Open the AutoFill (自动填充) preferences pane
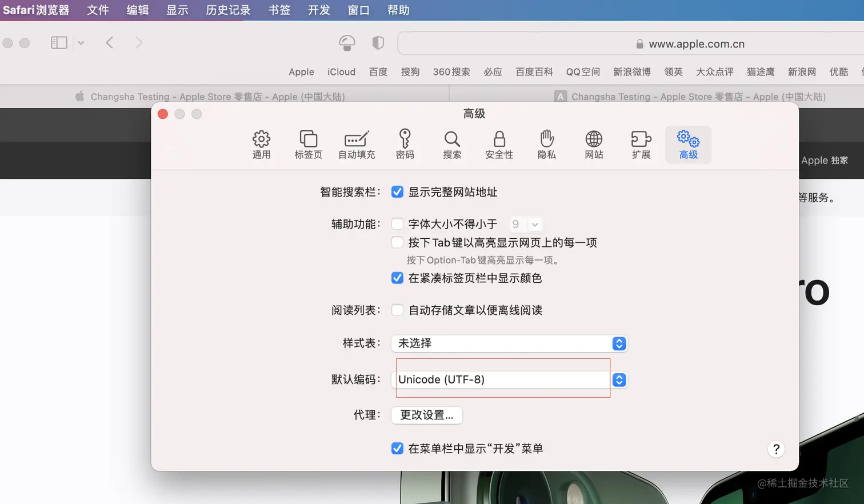 point(357,145)
